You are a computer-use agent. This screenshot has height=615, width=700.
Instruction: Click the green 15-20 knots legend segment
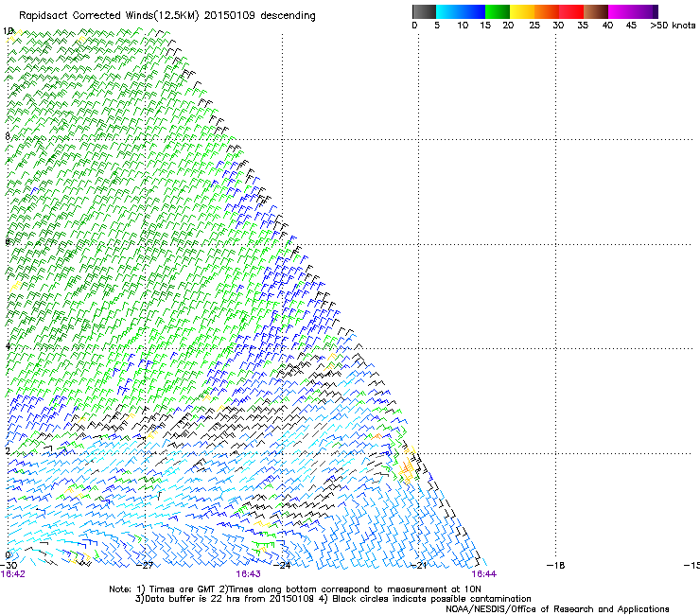pyautogui.click(x=498, y=11)
